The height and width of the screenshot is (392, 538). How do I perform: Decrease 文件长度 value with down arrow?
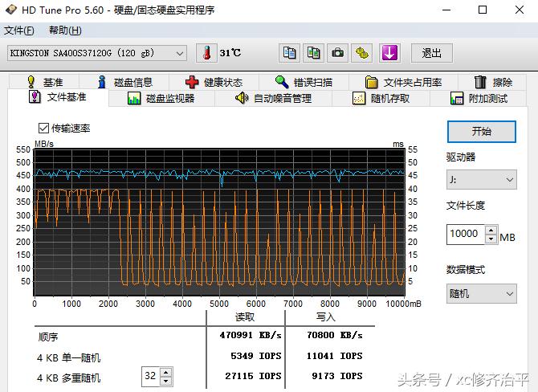pyautogui.click(x=491, y=239)
